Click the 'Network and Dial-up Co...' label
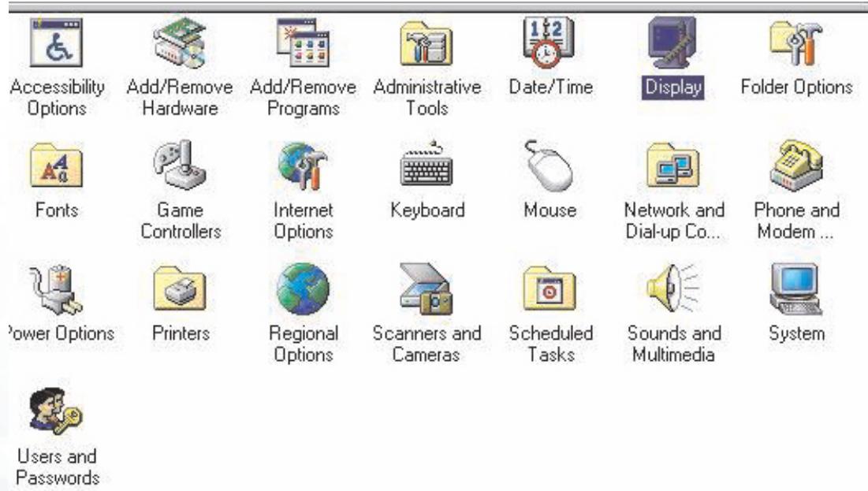 point(674,221)
